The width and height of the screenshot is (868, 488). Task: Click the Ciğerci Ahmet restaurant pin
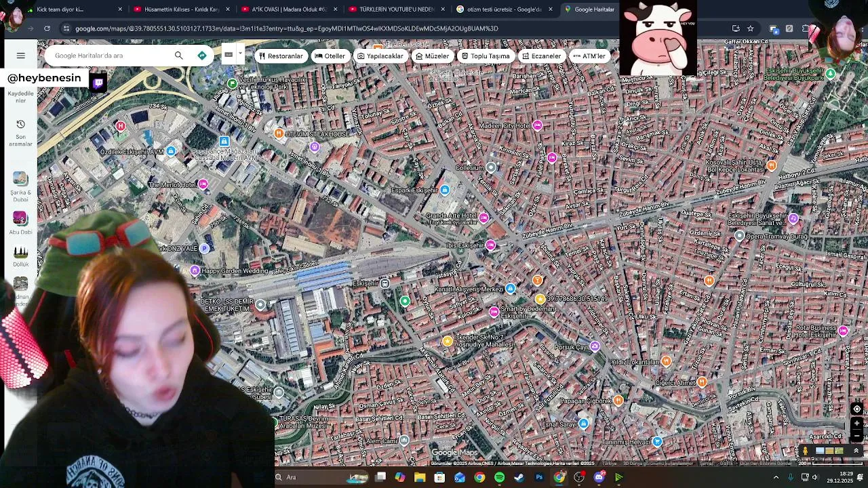click(702, 382)
